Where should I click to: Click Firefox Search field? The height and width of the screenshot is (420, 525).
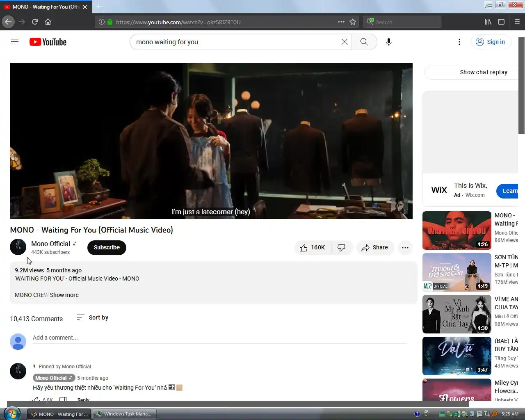click(x=402, y=22)
